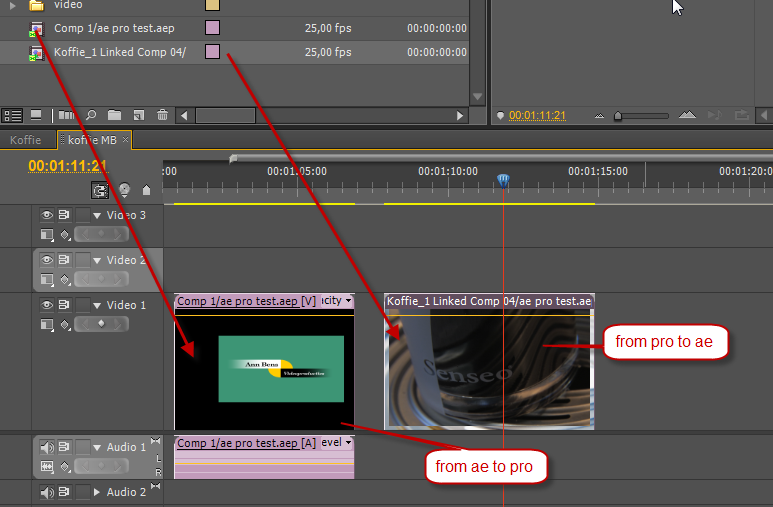
Task: Toggle Video 2 track output eye
Action: [x=46, y=260]
